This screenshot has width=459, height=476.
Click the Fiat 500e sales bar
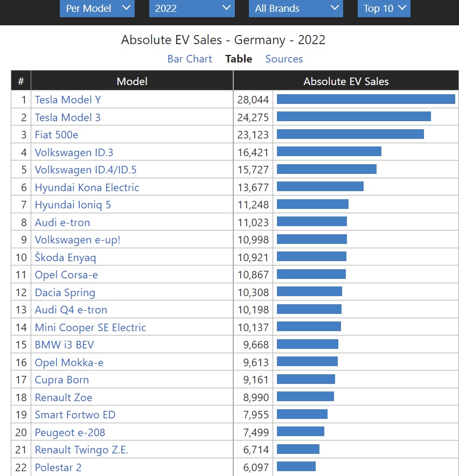click(x=350, y=134)
